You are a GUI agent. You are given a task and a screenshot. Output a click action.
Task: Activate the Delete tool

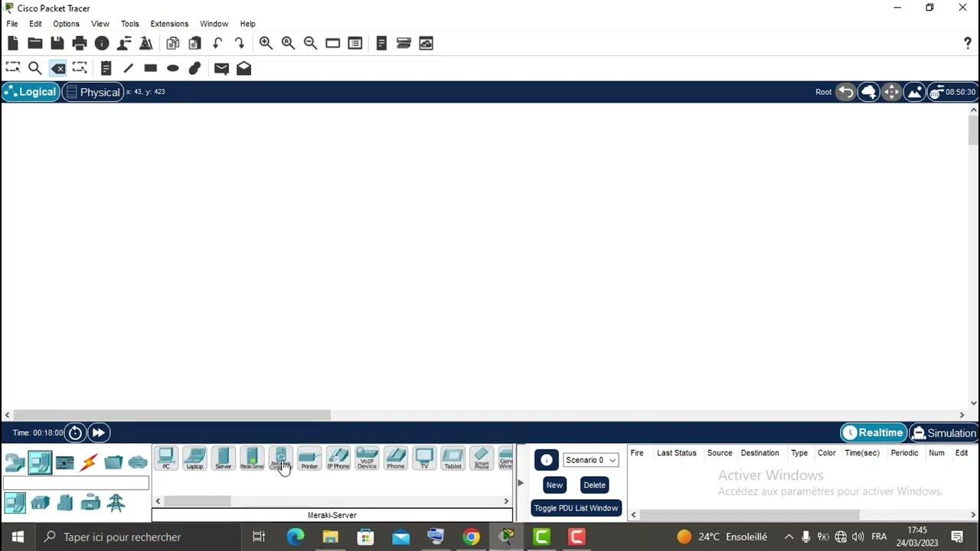[57, 68]
